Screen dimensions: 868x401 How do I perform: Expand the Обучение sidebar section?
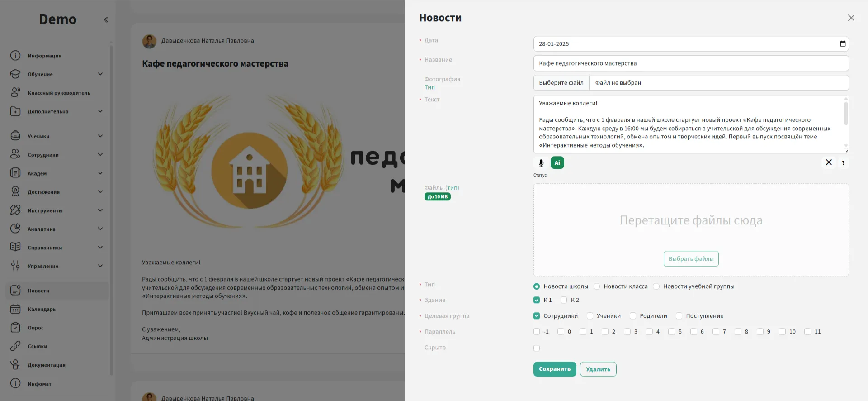tap(100, 74)
